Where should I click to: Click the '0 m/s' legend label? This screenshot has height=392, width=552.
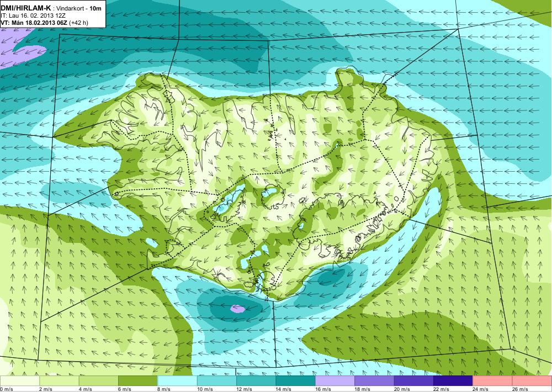pyautogui.click(x=7, y=389)
